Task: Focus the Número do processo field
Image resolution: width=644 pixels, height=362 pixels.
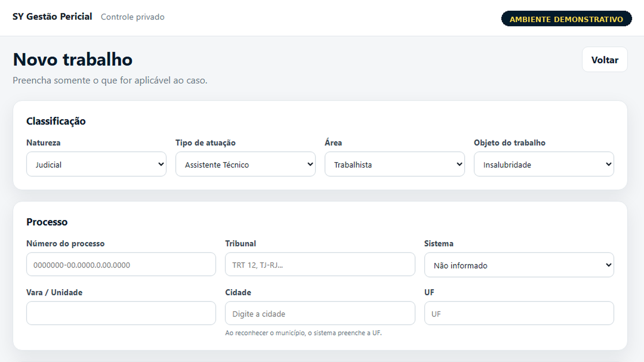Action: coord(121,264)
